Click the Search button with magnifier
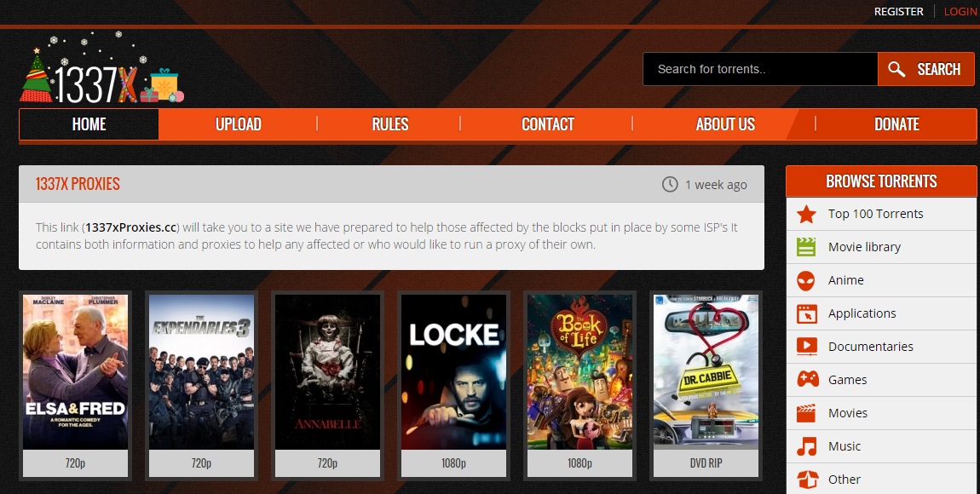Viewport: 980px width, 494px height. pos(925,69)
